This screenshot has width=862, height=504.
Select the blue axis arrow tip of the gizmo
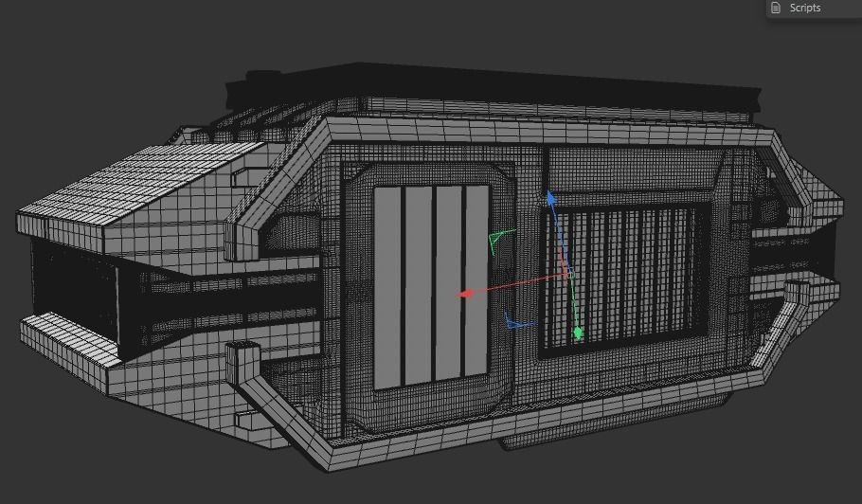(550, 198)
